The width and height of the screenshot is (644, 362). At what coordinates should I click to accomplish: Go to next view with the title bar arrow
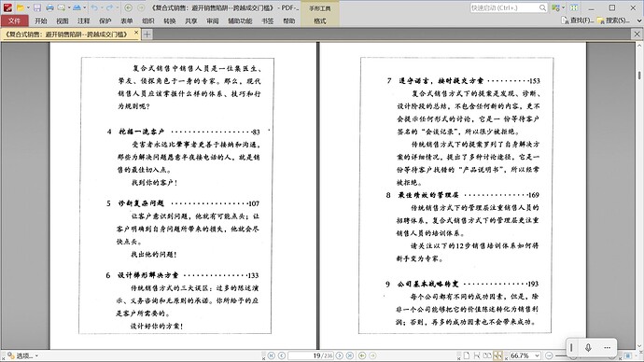point(140,7)
